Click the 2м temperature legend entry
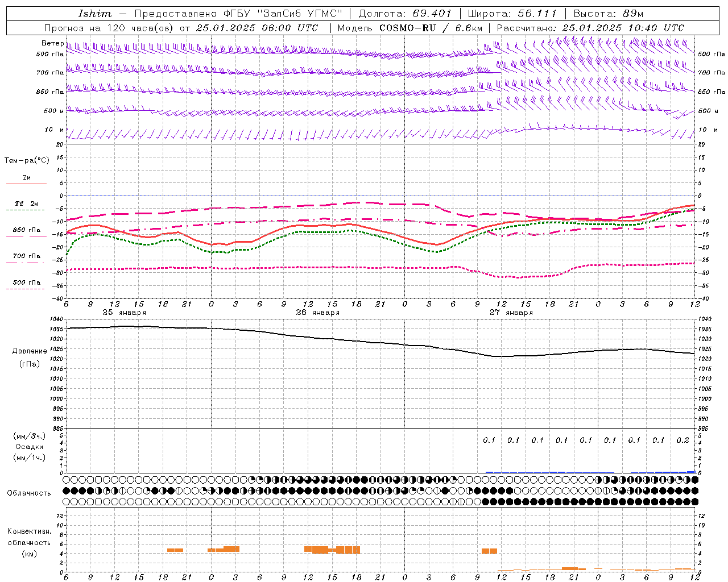The width and height of the screenshot is (728, 582). (x=27, y=178)
